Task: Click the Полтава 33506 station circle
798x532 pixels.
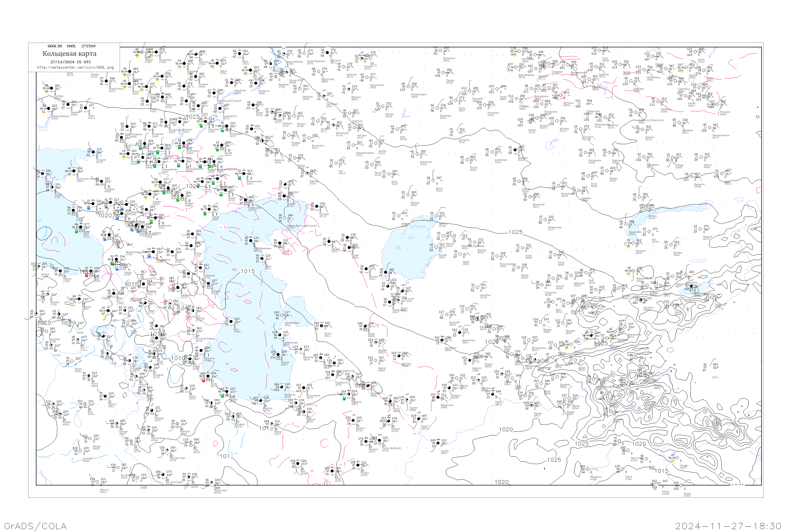Action: 52,88
